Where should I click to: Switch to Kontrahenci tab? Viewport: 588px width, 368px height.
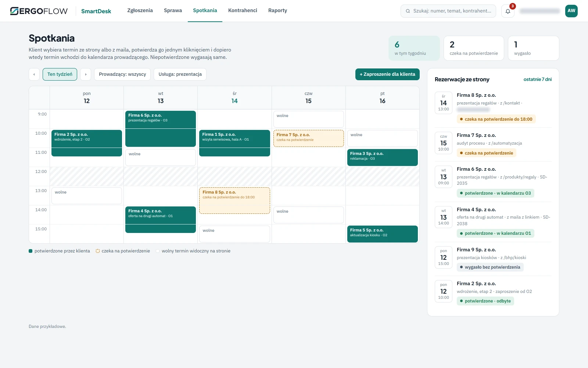coord(243,11)
